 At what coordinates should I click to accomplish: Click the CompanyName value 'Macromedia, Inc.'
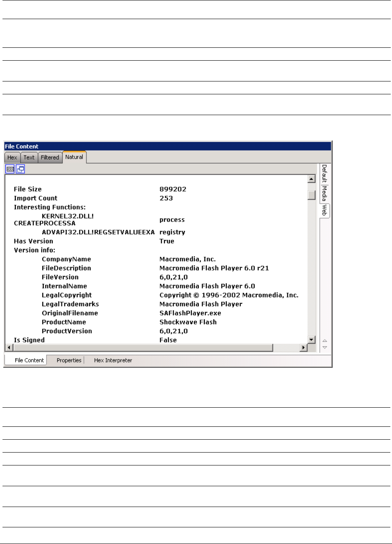(x=187, y=259)
